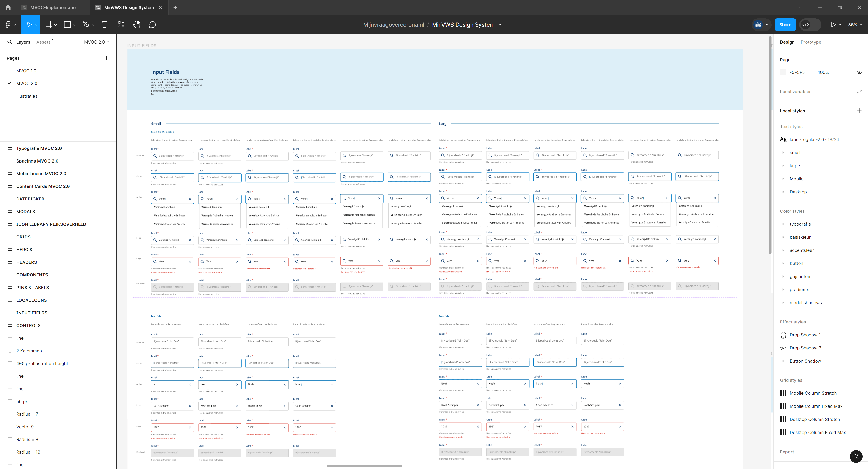Image resolution: width=868 pixels, height=469 pixels.
Task: Click the 100% page opacity field
Action: click(823, 72)
